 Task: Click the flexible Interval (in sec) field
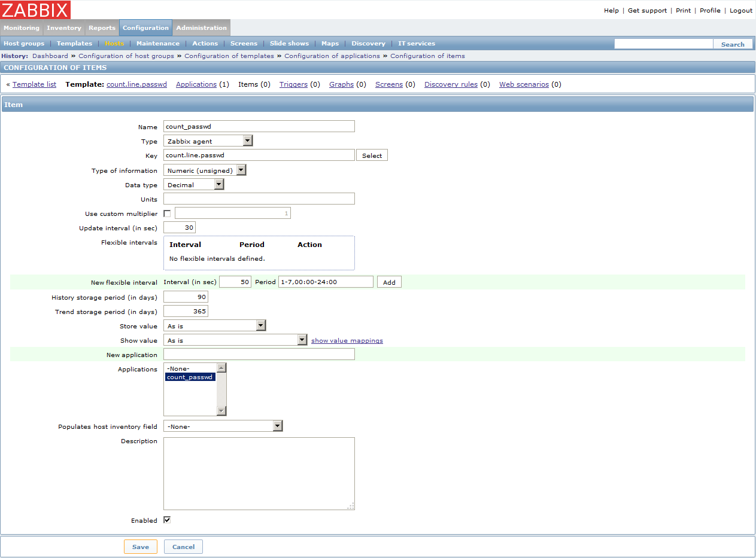(x=235, y=282)
